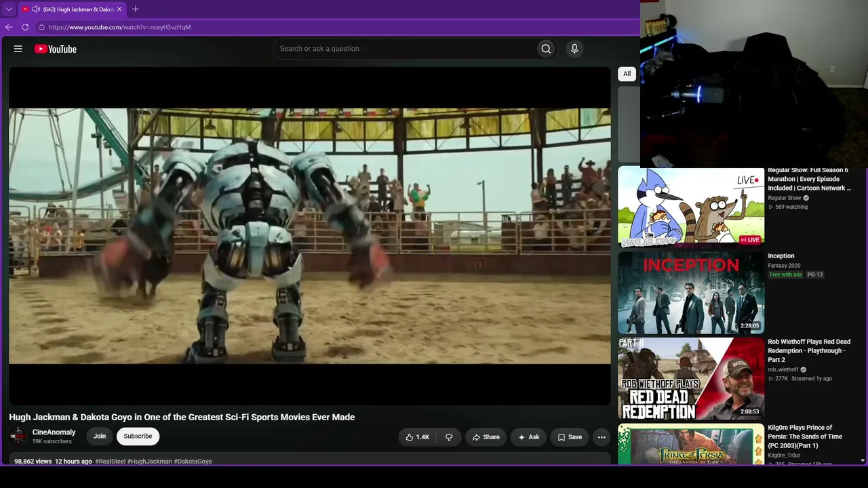
Task: Click the magnifier search button
Action: (x=546, y=49)
